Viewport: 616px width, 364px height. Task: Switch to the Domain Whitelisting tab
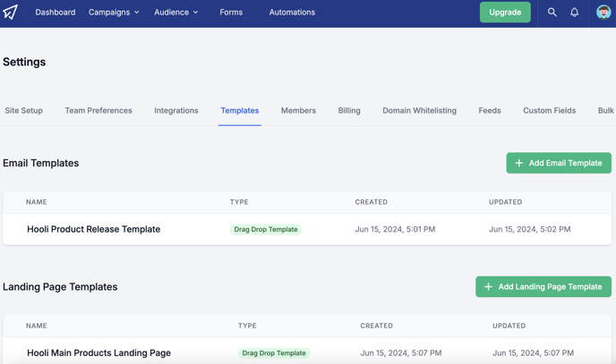(x=420, y=111)
